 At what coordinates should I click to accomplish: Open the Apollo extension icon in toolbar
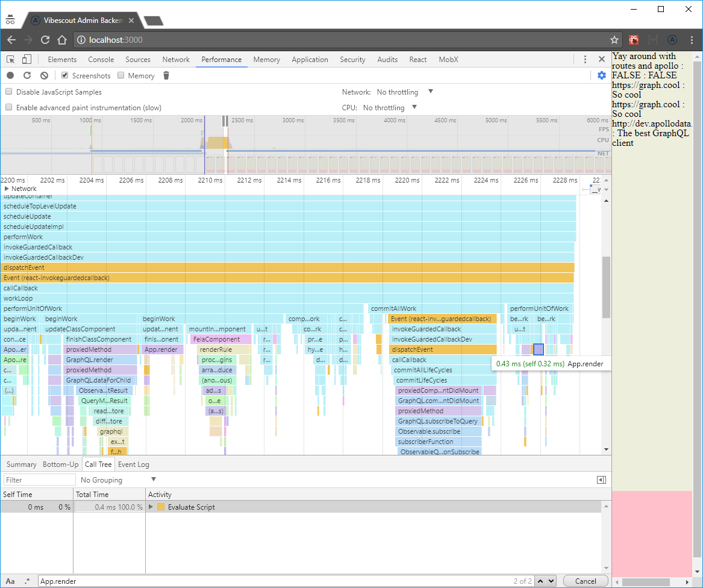click(x=672, y=40)
